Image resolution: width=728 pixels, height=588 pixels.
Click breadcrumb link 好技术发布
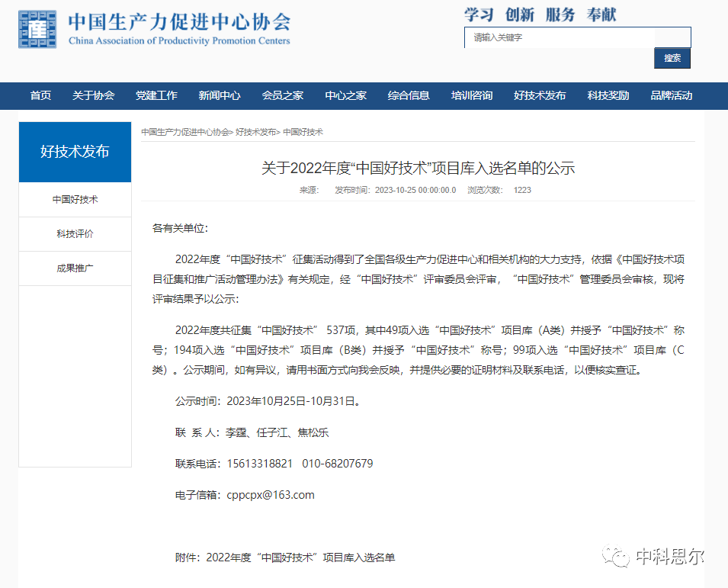coord(256,133)
